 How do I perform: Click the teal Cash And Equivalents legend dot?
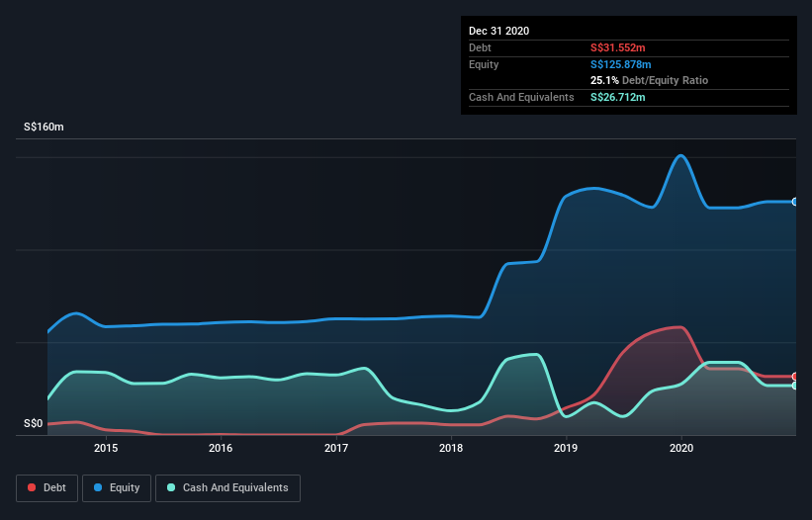click(x=171, y=487)
